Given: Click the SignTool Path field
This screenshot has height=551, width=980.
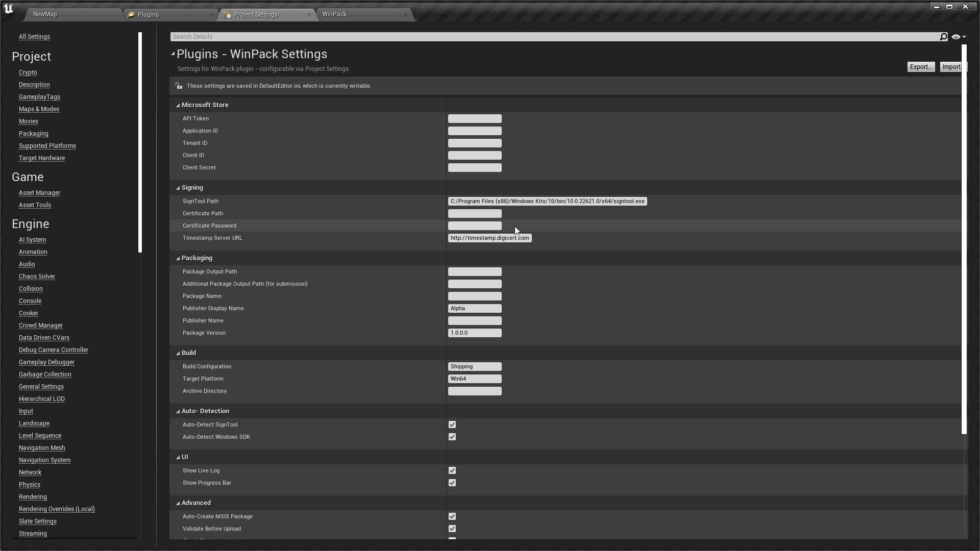Looking at the screenshot, I should pyautogui.click(x=547, y=201).
